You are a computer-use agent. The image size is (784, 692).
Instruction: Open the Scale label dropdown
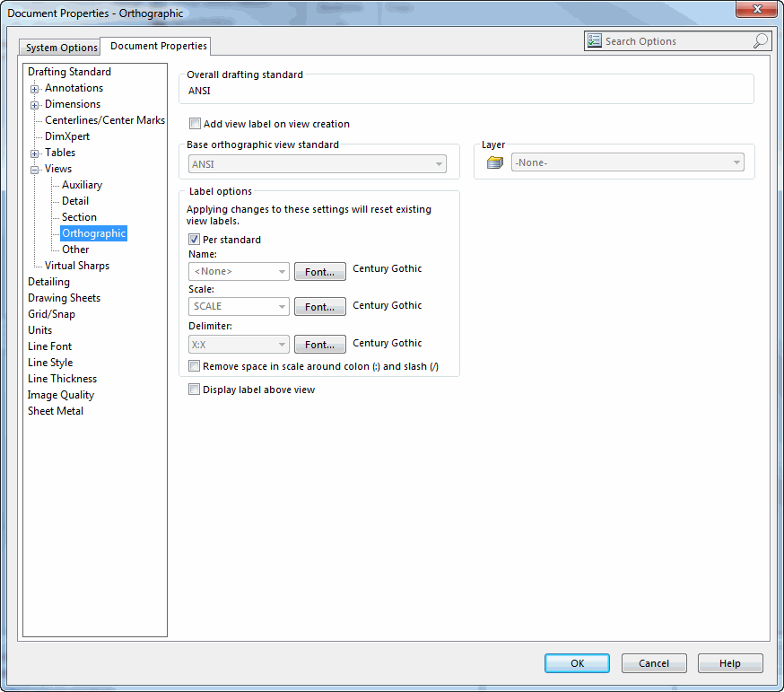click(x=239, y=306)
